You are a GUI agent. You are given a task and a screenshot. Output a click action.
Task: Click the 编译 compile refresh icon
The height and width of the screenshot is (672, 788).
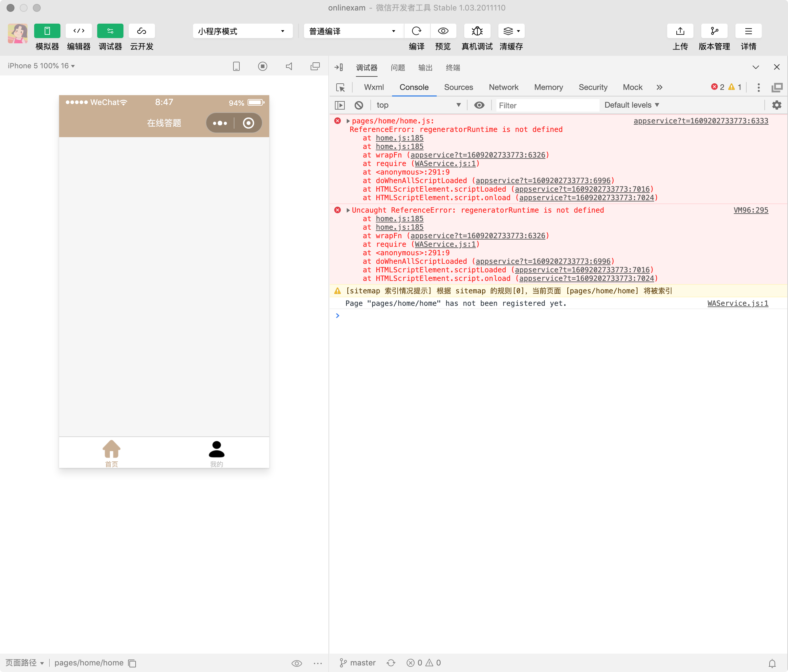click(x=416, y=31)
